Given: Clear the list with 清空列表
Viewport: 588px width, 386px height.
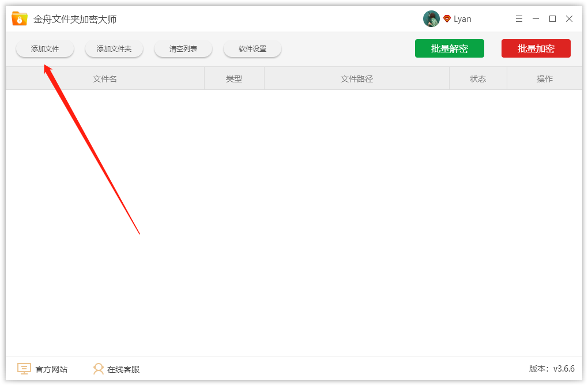Looking at the screenshot, I should [x=183, y=49].
